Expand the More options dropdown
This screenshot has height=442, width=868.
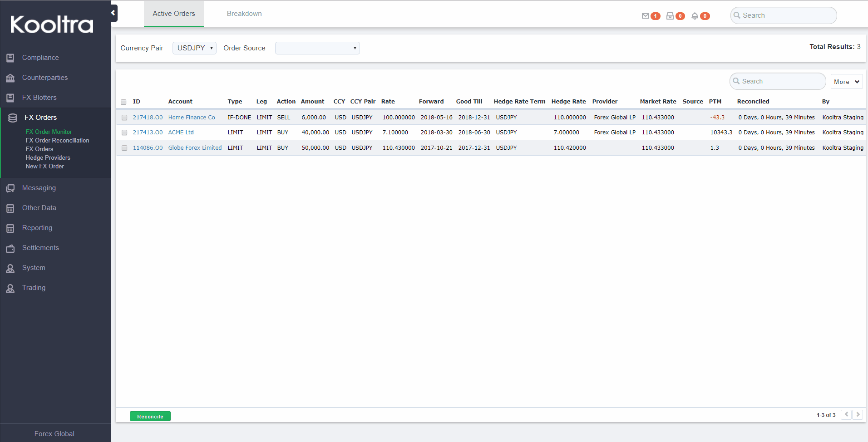click(847, 82)
